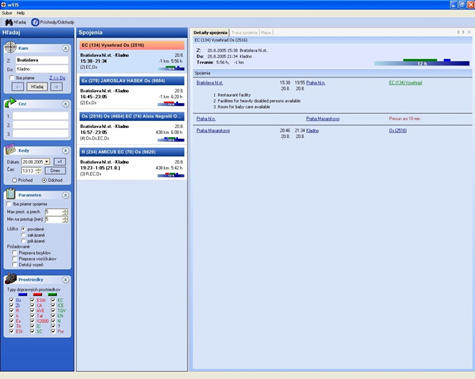Screen dimensions: 475x379
Task: Select the Príchod radio button
Action: [x=14, y=180]
